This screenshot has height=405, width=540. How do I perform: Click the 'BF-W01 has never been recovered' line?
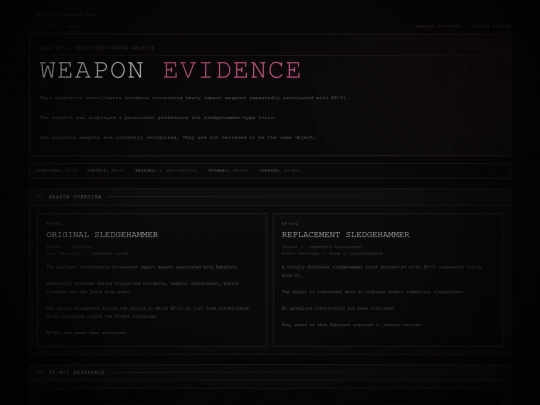point(87,333)
